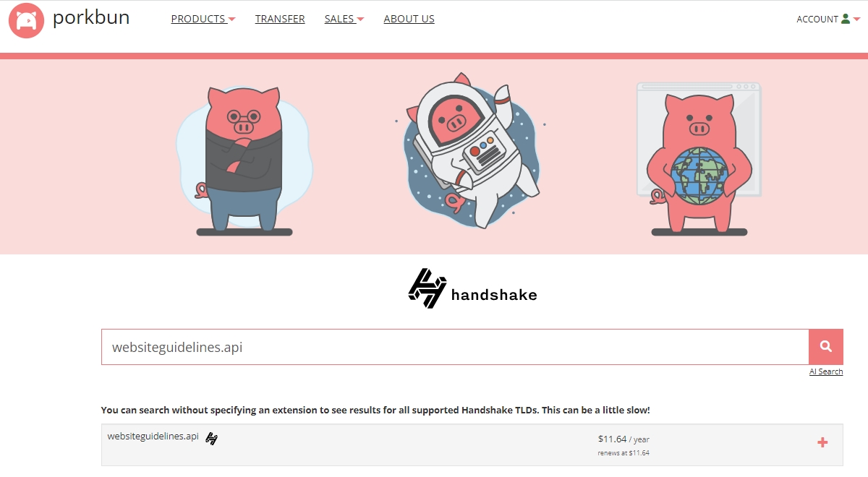Open the TRANSFER menu item
Screen dimensions: 868x477
280,20
